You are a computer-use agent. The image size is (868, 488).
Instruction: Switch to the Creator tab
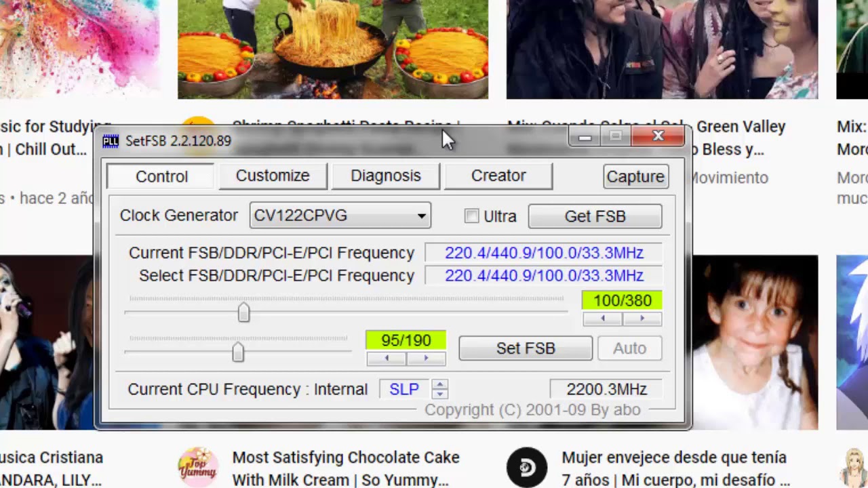498,176
